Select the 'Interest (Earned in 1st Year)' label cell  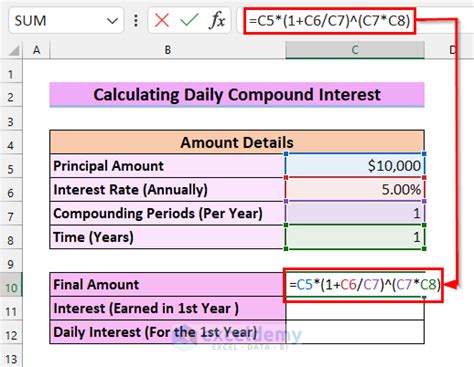[168, 308]
